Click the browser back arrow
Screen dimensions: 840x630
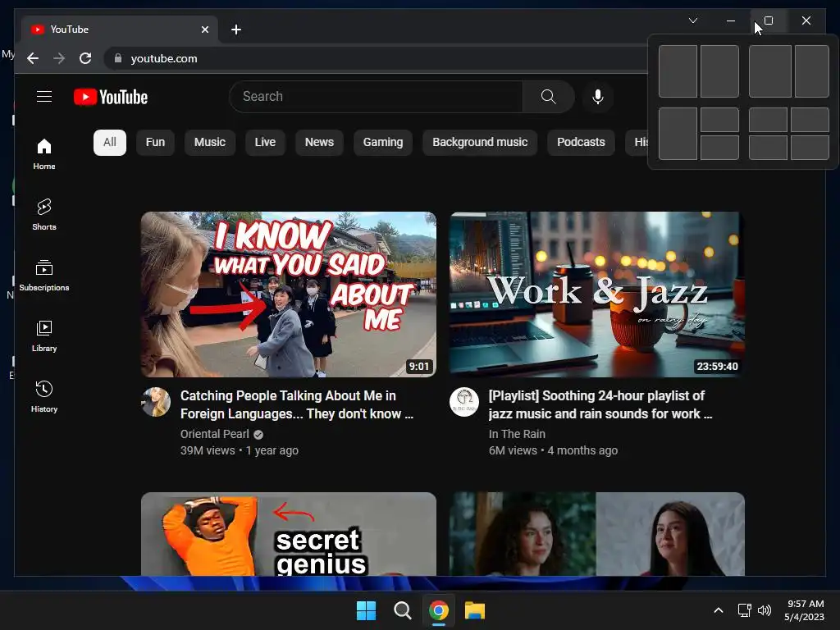(33, 58)
